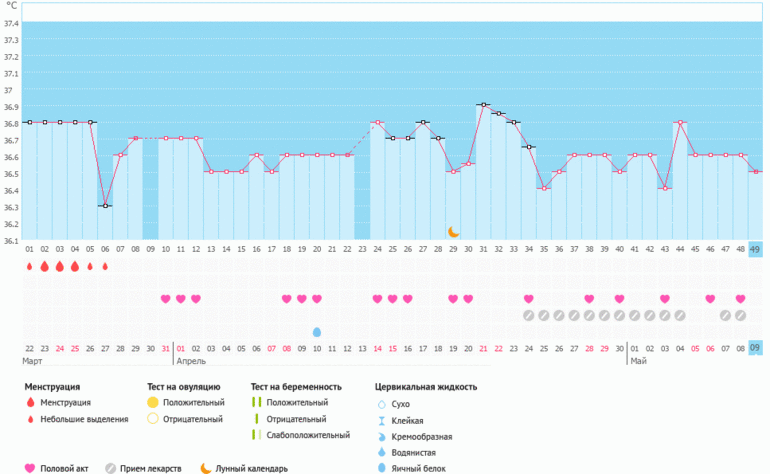Screen dimensions: 770x474
Task: Select the lowest temperature point on day 06
Action: click(105, 205)
